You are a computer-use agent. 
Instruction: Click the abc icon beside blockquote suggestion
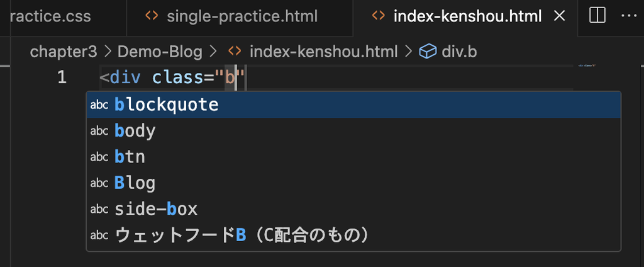(x=99, y=105)
